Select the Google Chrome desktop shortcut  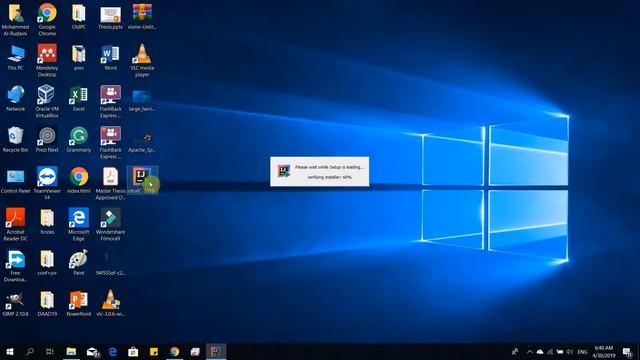coord(47,19)
